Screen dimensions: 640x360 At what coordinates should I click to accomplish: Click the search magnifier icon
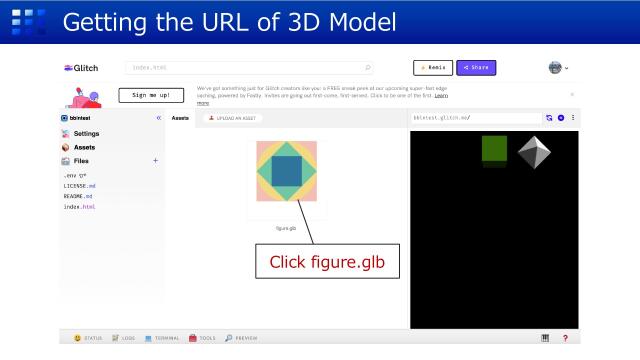[x=368, y=68]
